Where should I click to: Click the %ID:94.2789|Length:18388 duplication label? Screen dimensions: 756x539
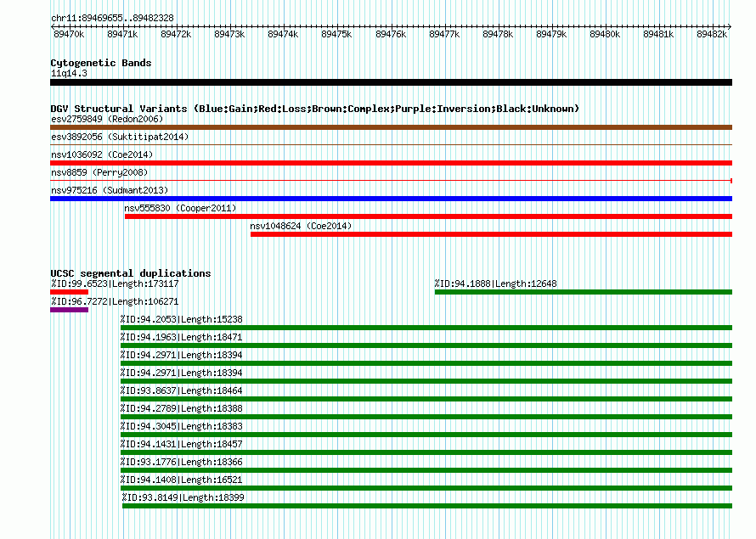point(181,408)
